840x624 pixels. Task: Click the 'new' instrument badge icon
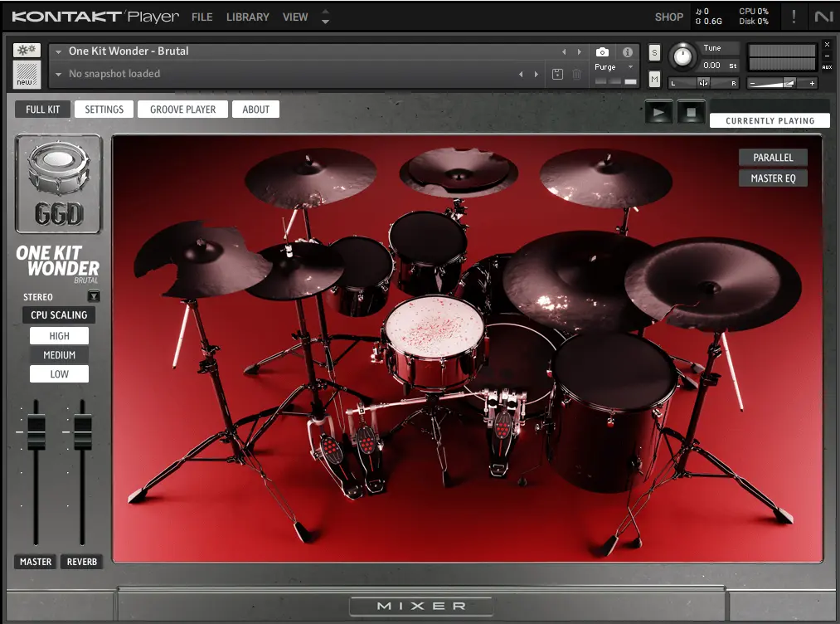pyautogui.click(x=27, y=75)
